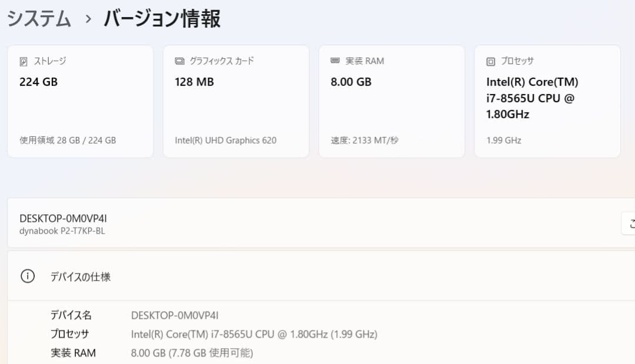635x364 pixels.
Task: Click the processor icon on the プロセッサ card
Action: pyautogui.click(x=490, y=60)
